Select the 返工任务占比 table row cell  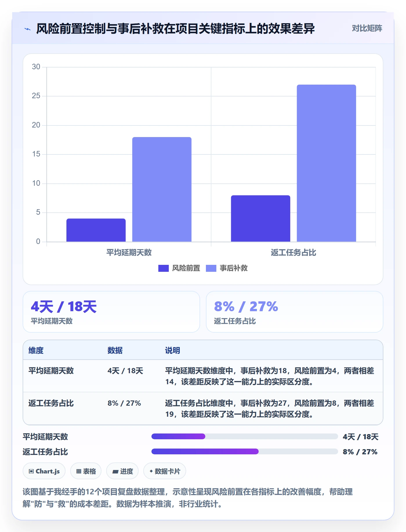(x=51, y=403)
